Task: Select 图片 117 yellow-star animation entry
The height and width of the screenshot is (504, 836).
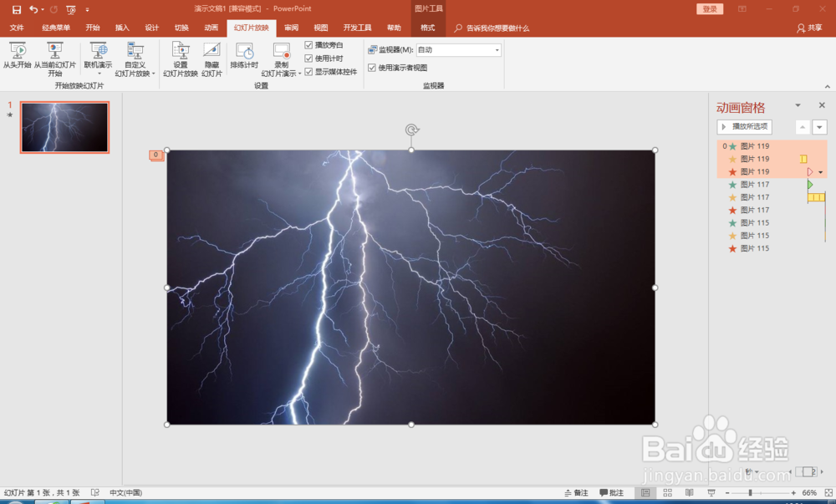Action: point(771,197)
